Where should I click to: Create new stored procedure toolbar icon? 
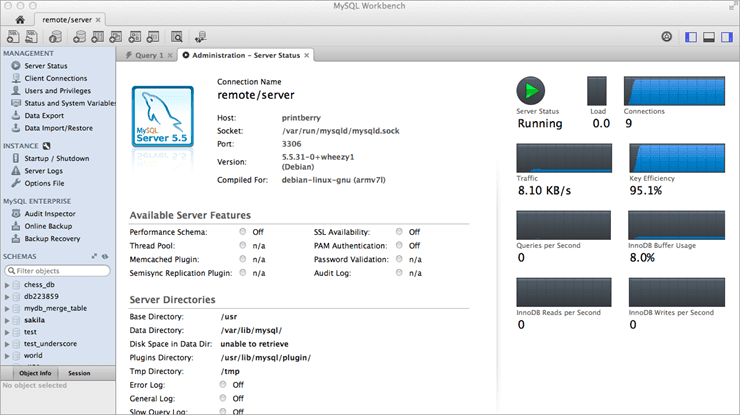(135, 37)
